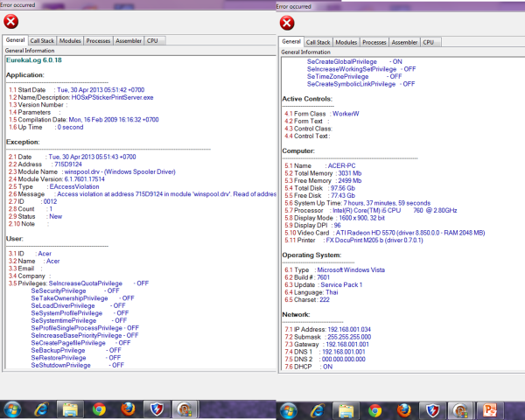Click red error icon in dialog showing EurekaLog 6.0.18
The height and width of the screenshot is (420, 525).
click(x=11, y=22)
